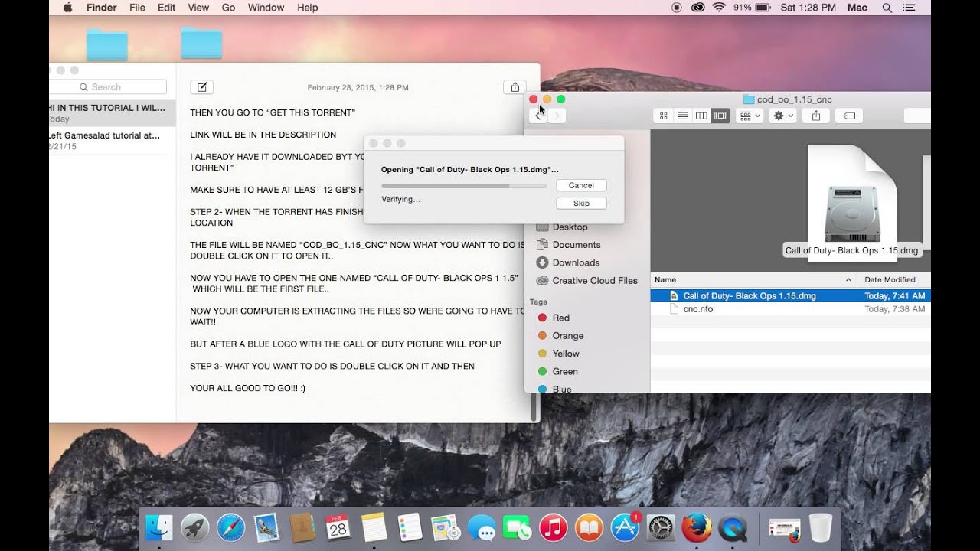Switch Finder to list view
This screenshot has width=980, height=551.
point(682,116)
